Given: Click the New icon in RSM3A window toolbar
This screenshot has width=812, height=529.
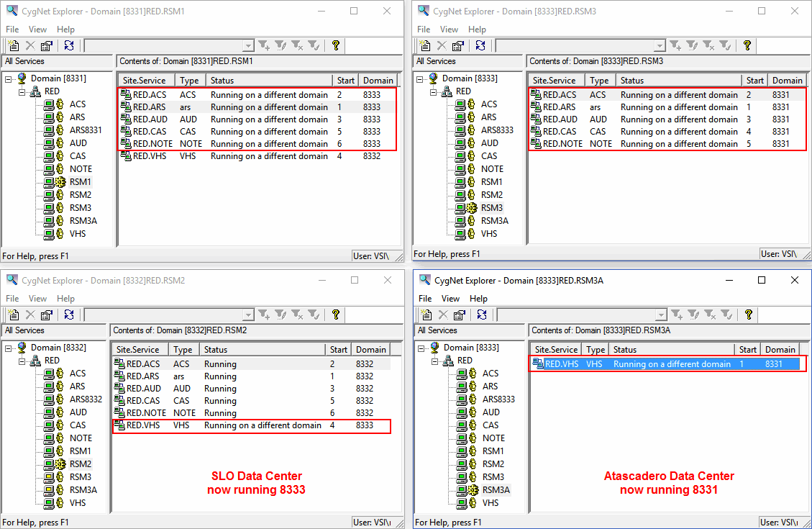Looking at the screenshot, I should coord(426,315).
